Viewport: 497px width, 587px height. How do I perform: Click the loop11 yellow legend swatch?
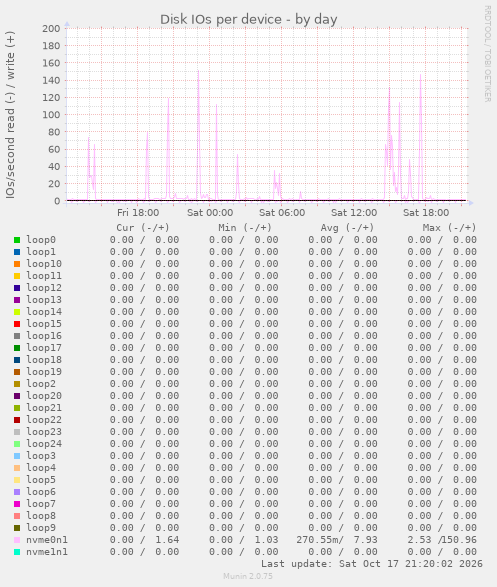pyautogui.click(x=17, y=276)
